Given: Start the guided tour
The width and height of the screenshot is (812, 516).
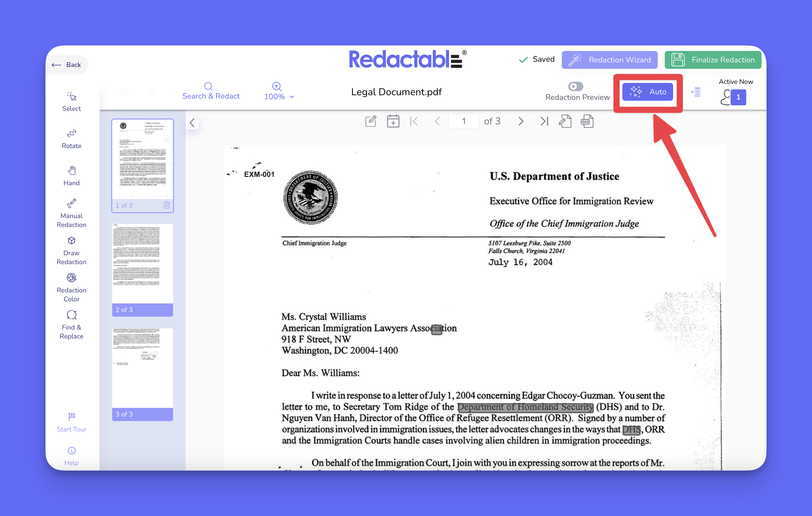Looking at the screenshot, I should (x=71, y=422).
